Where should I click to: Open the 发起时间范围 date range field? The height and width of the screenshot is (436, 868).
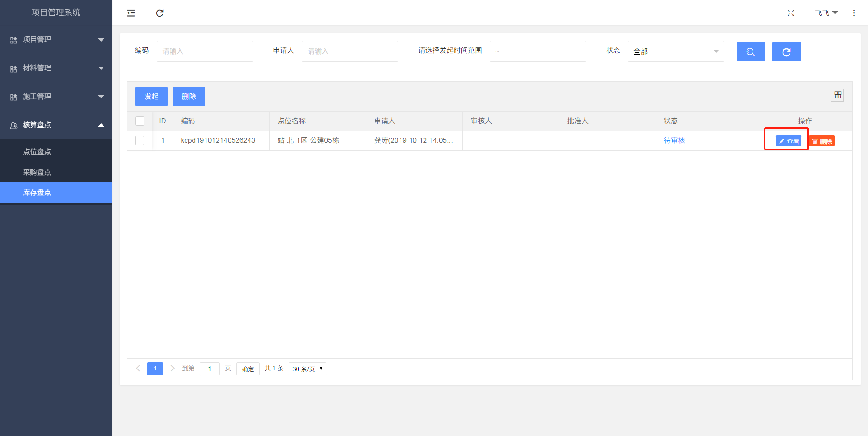[538, 51]
